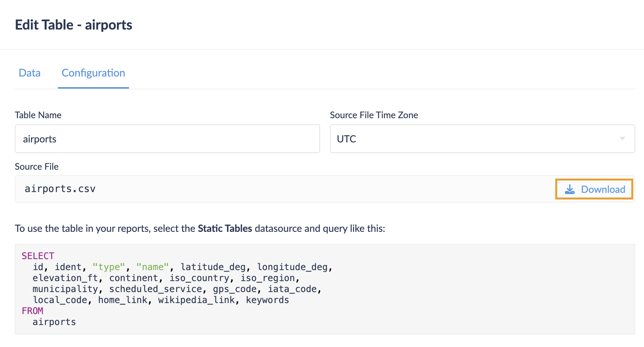
Task: Click the FROM keyword in the query
Action: 33,311
